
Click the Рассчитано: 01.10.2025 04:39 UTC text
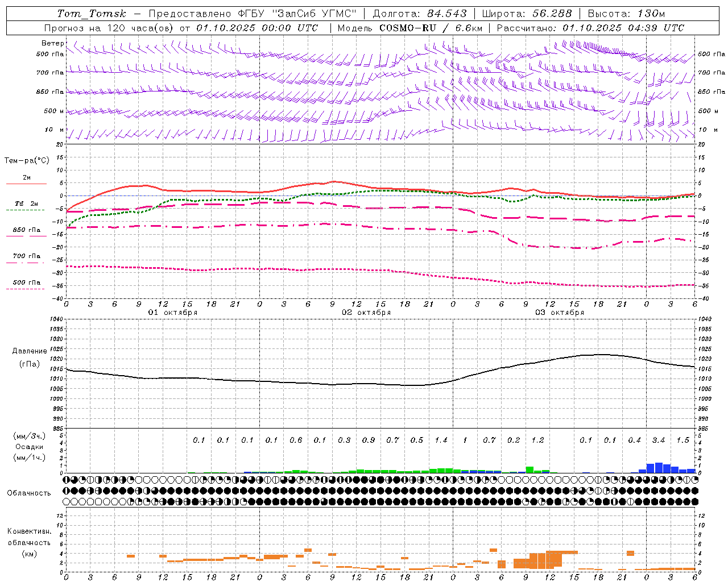590,28
